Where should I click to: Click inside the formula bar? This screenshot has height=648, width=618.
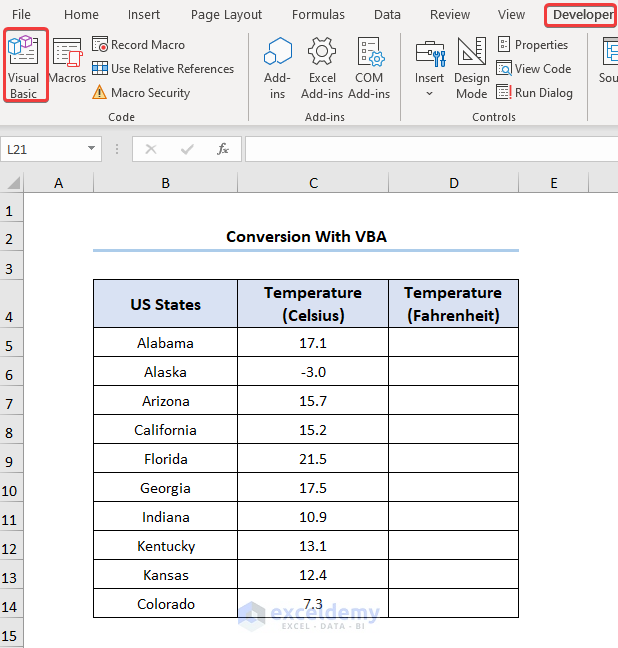430,149
